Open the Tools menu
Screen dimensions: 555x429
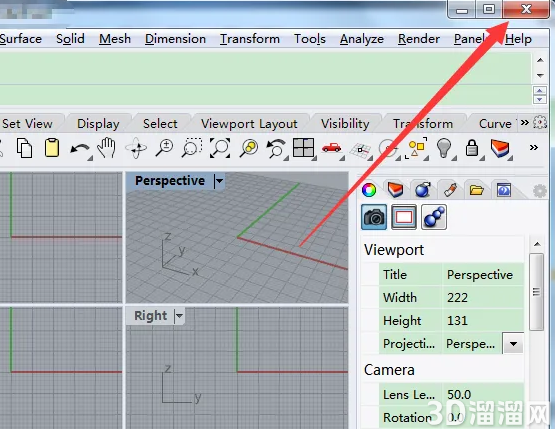[310, 39]
